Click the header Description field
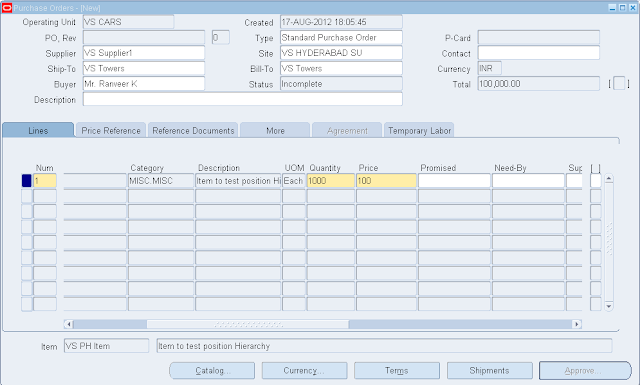This screenshot has width=640, height=385. coord(242,99)
